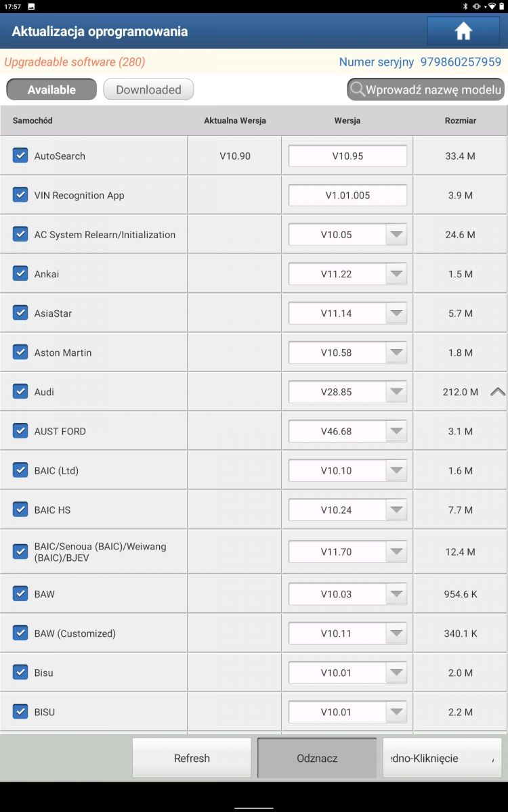
Task: Expand the Ankai V11.22 version dropdown
Action: click(x=347, y=274)
